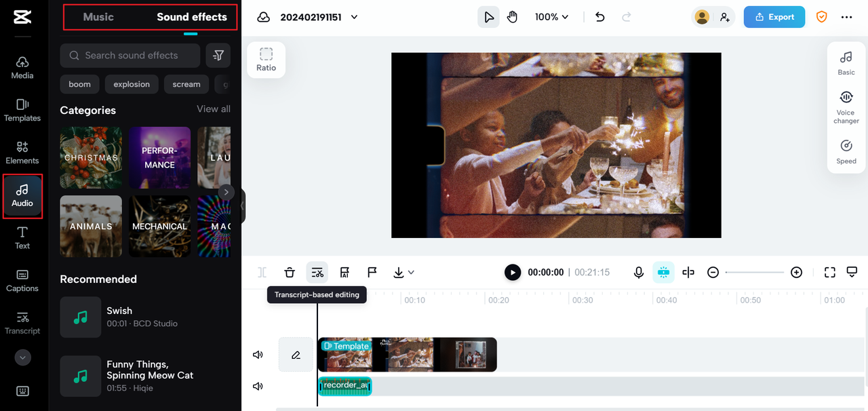
Task: Click the monitor display icon in timeline toolbar
Action: [852, 273]
